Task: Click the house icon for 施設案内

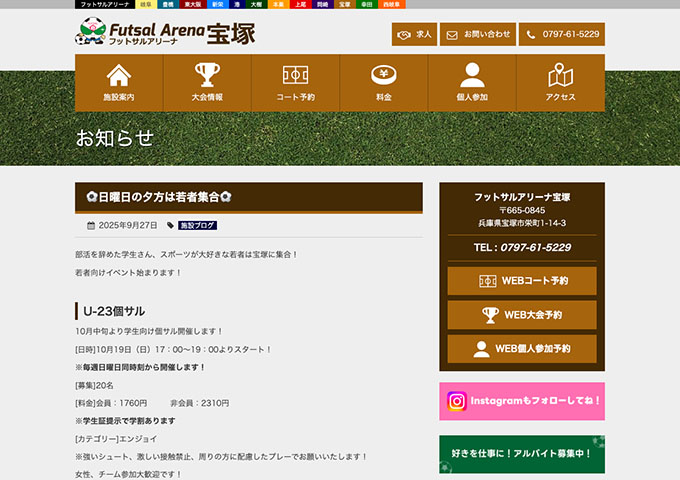Action: [119, 75]
